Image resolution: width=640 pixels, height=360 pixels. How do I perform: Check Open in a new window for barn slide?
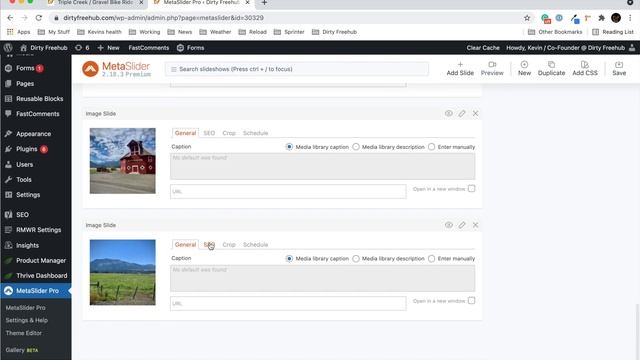pyautogui.click(x=471, y=189)
